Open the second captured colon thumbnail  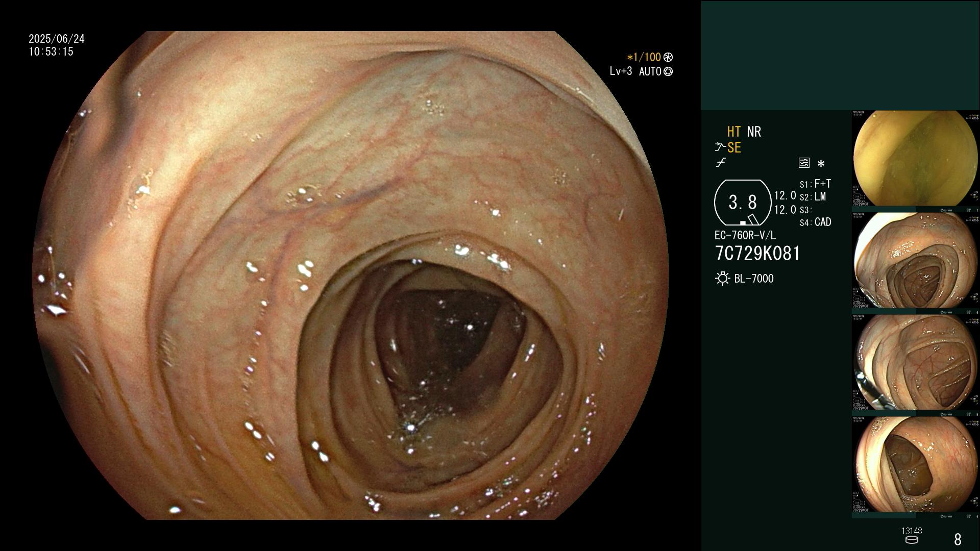915,261
